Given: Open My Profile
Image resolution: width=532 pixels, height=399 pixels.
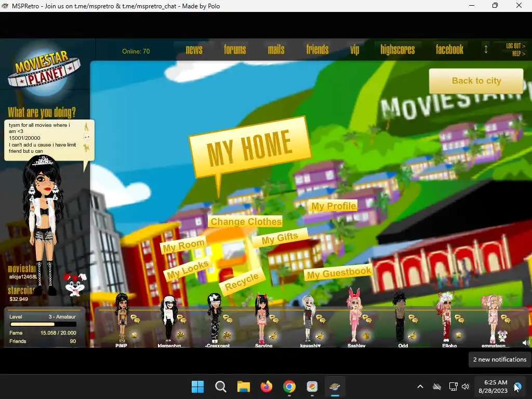Looking at the screenshot, I should pos(334,206).
